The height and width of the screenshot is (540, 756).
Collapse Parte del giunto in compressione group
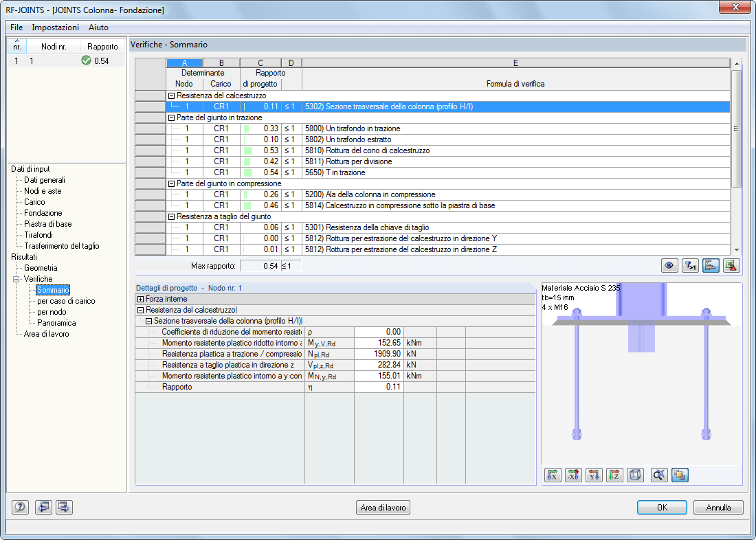pyautogui.click(x=171, y=183)
